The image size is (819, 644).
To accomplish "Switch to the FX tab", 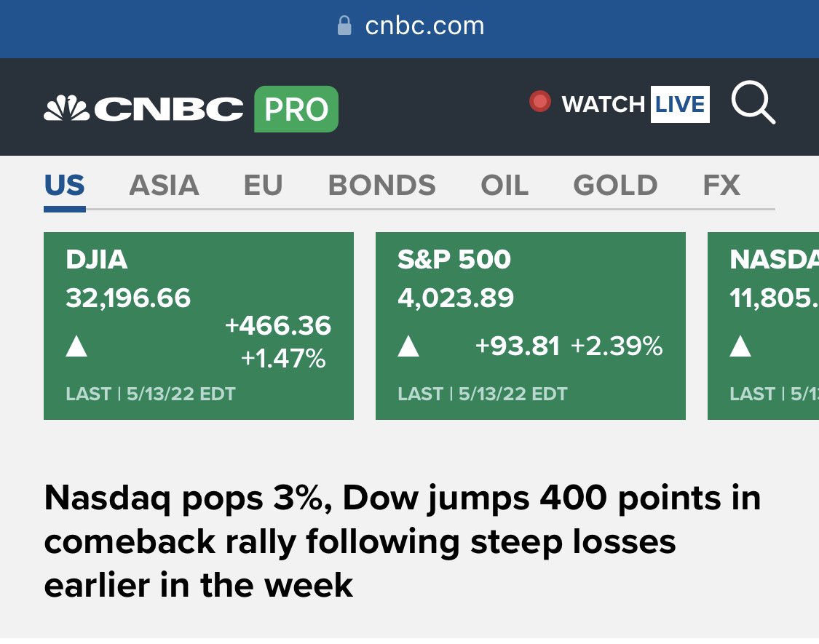I will (721, 186).
